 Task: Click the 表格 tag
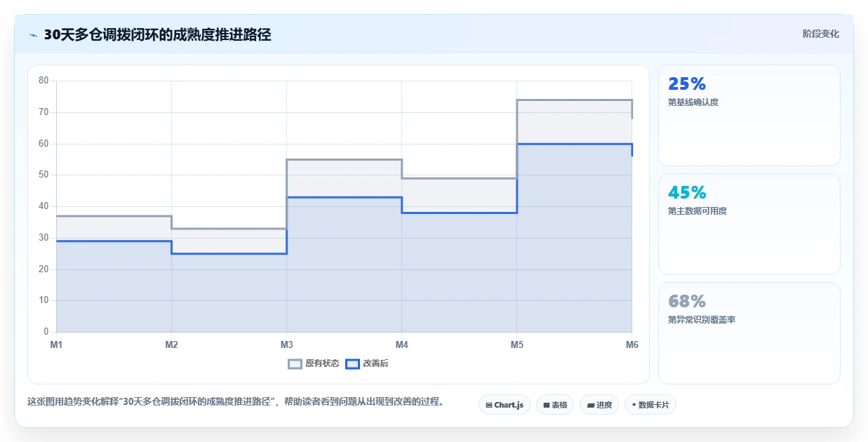pos(555,405)
